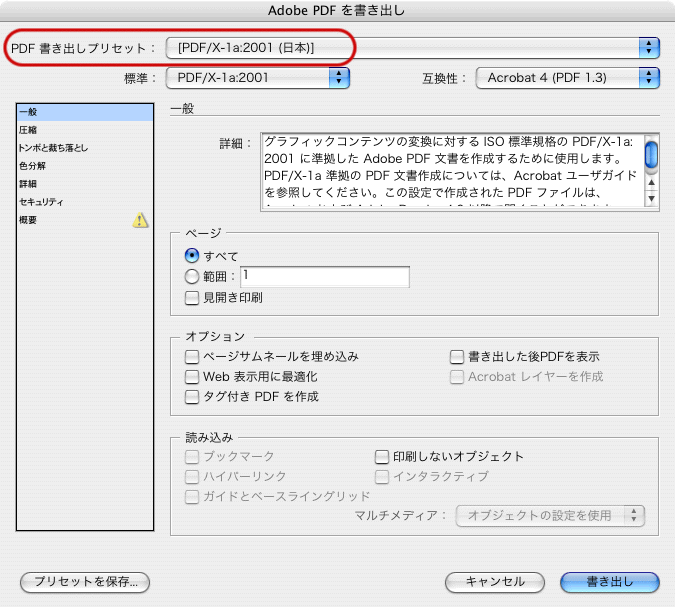Open the トンボと裁ち落とし category
The height and width of the screenshot is (607, 675).
85,148
